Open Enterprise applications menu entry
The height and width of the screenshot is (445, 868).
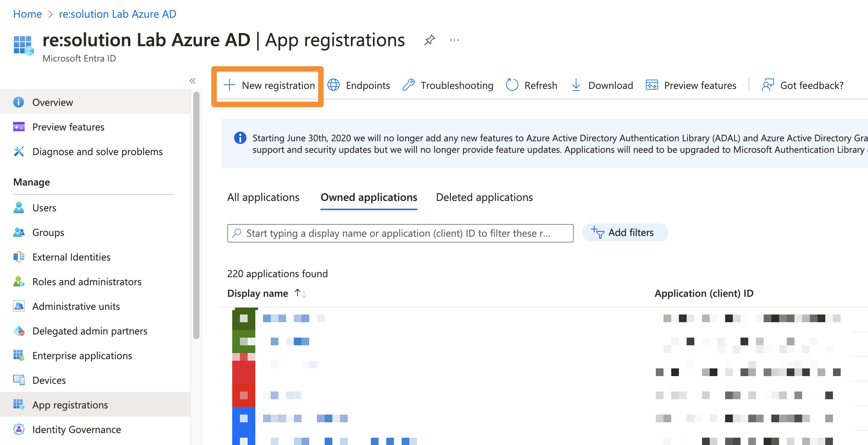tap(96, 356)
